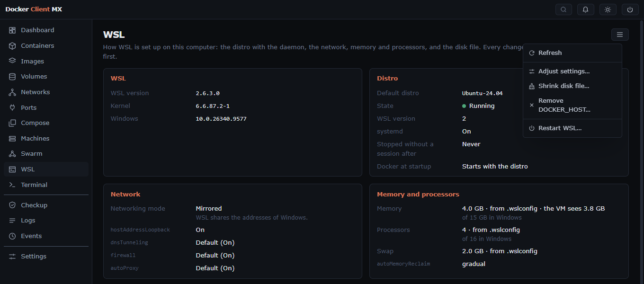Screen dimensions: 644x284
Task: Select the Swarm icon in the sidebar
Action: pos(12,154)
